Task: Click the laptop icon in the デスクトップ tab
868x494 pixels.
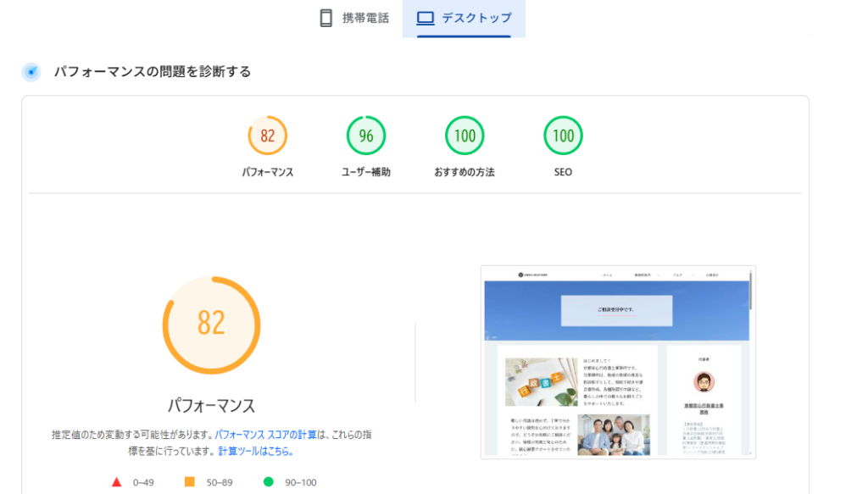Action: (x=426, y=18)
